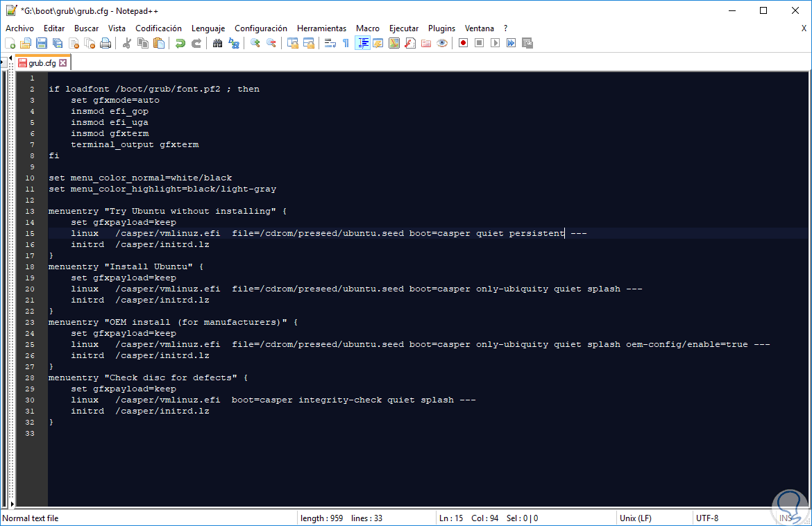Click the X button right of menu bar

coord(804,28)
